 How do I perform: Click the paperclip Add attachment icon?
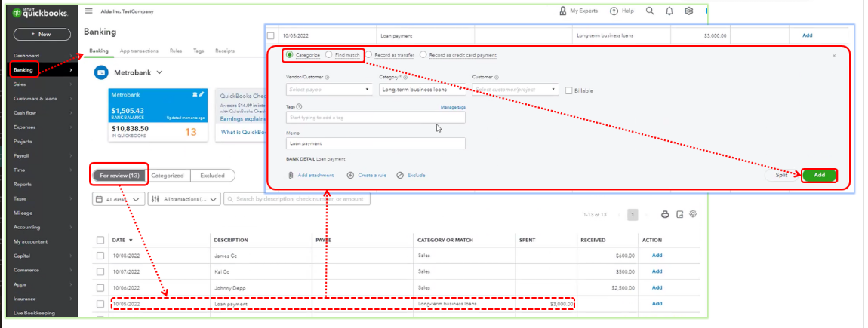[290, 176]
